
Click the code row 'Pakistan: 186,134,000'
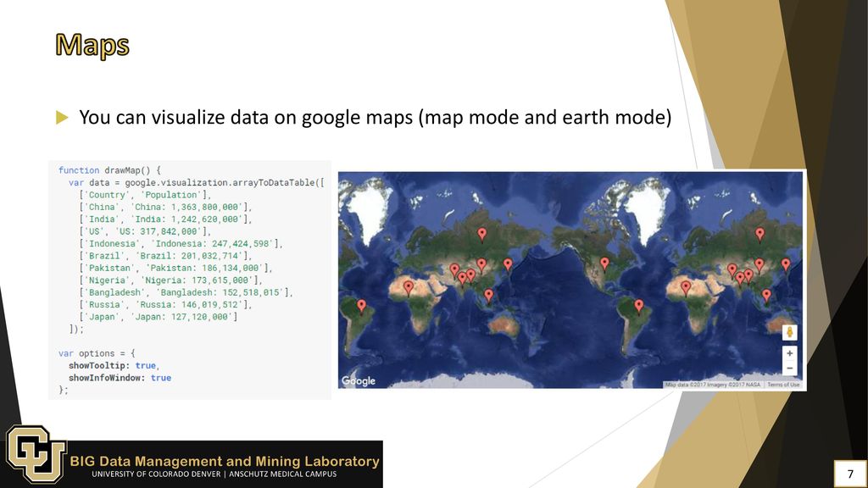176,268
